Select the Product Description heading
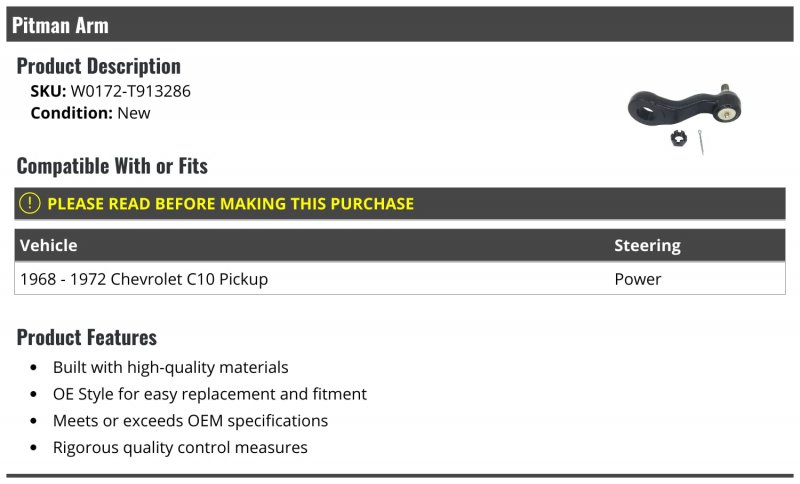The width and height of the screenshot is (800, 484). (x=99, y=66)
